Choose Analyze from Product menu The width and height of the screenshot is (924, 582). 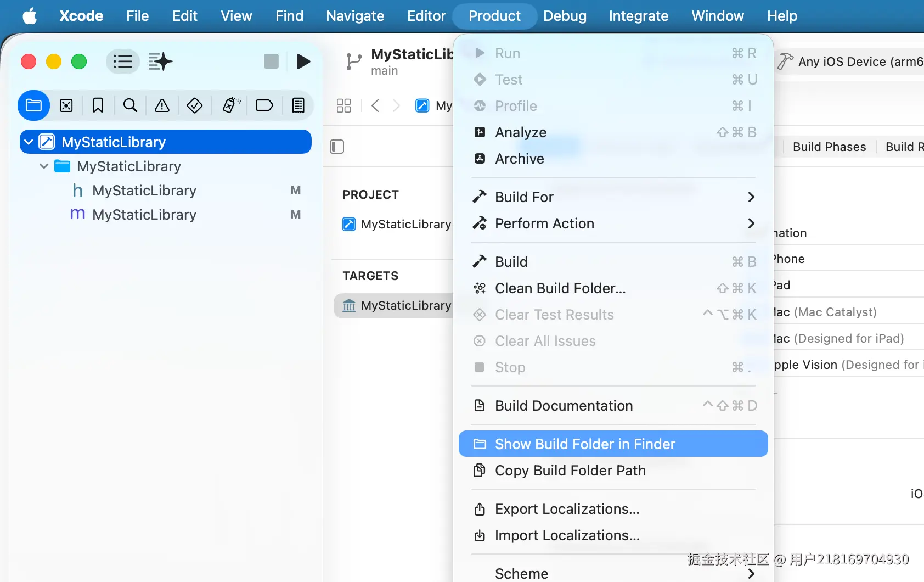tap(613, 132)
